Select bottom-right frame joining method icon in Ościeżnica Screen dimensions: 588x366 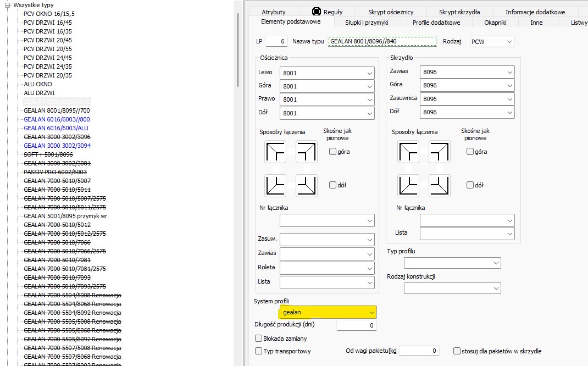[x=307, y=186]
